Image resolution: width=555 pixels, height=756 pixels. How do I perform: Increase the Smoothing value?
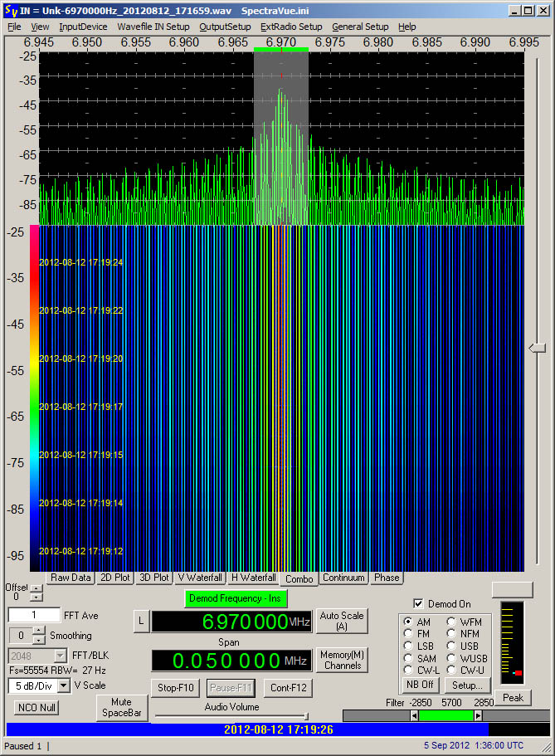[x=39, y=631]
